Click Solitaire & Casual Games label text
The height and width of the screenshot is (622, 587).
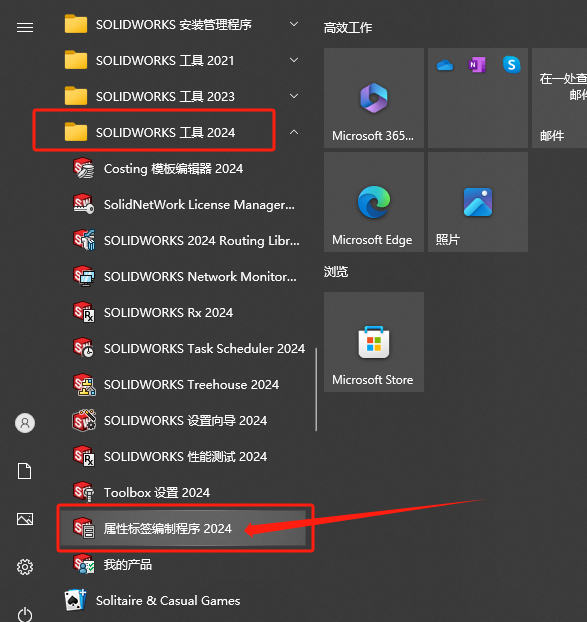(168, 601)
